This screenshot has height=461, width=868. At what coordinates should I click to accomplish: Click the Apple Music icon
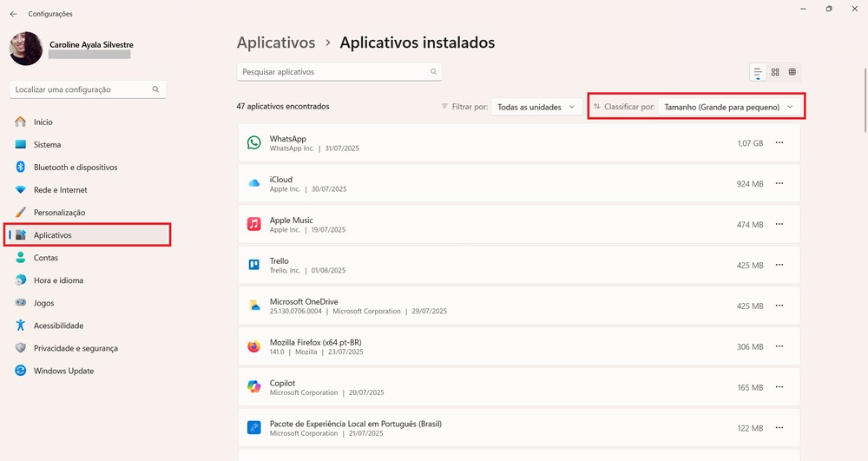pos(254,224)
